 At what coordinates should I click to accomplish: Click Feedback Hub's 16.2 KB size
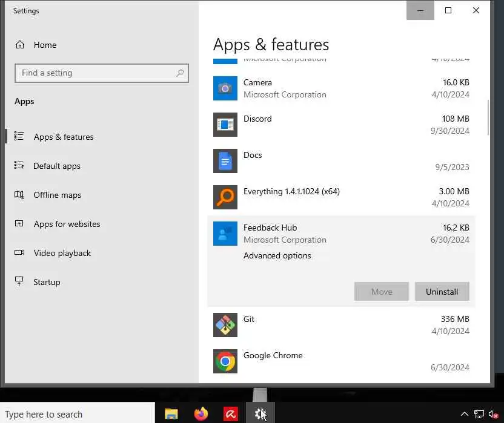point(456,228)
